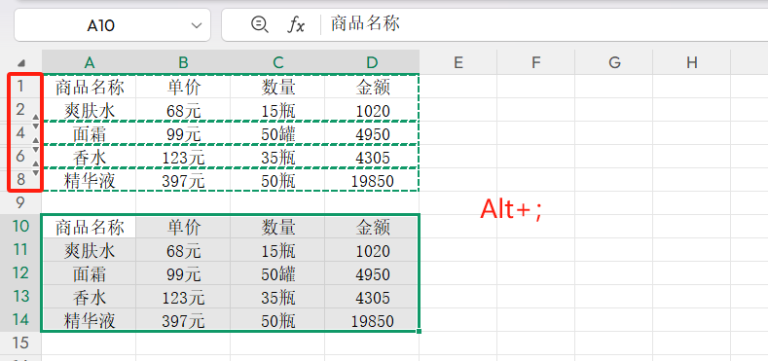Screen dimensions: 768x361
Task: Select column E header
Action: click(458, 62)
